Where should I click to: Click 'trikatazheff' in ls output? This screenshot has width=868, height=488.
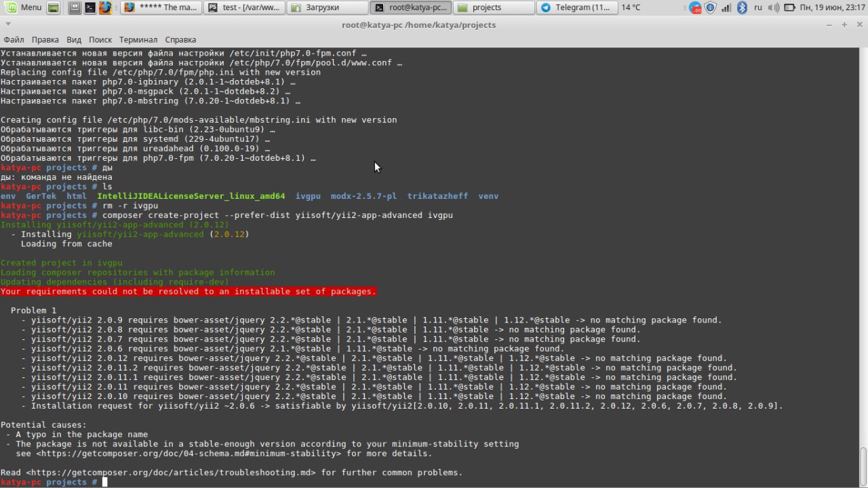pos(438,196)
